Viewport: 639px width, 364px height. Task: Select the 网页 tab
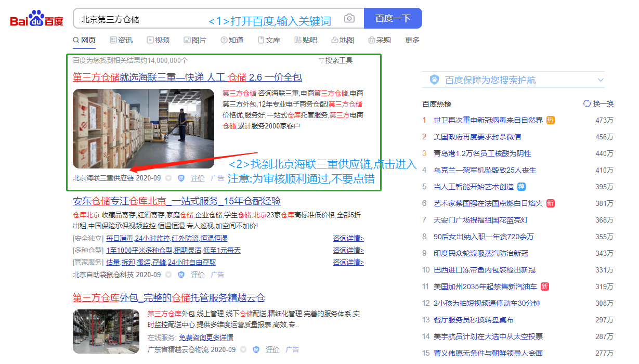coord(84,40)
